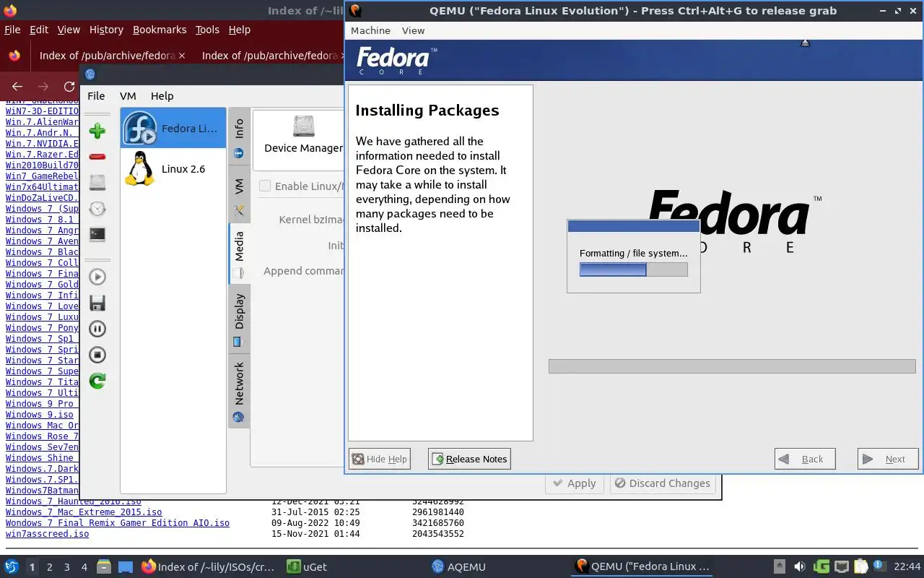Open Firefox Edit menu
This screenshot has width=924, height=578.
[39, 30]
